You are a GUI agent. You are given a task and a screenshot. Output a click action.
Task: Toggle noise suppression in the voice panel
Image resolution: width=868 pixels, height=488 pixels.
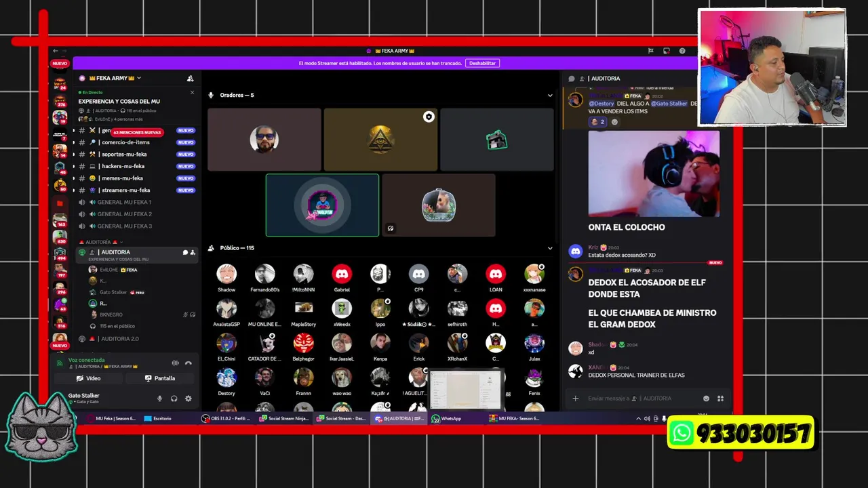point(176,363)
